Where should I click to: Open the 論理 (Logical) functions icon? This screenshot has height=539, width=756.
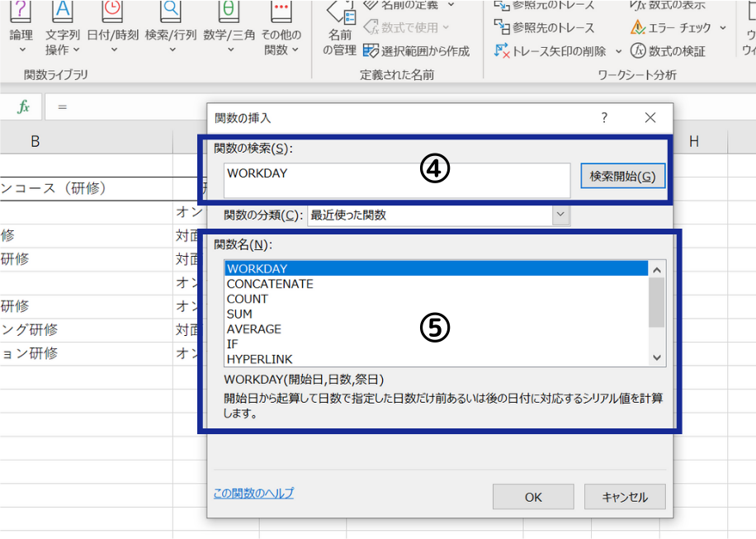(21, 12)
